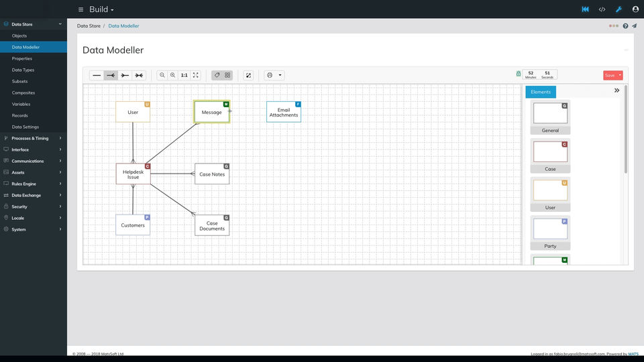
Task: Click the Data Store breadcrumb link
Action: coord(89,26)
